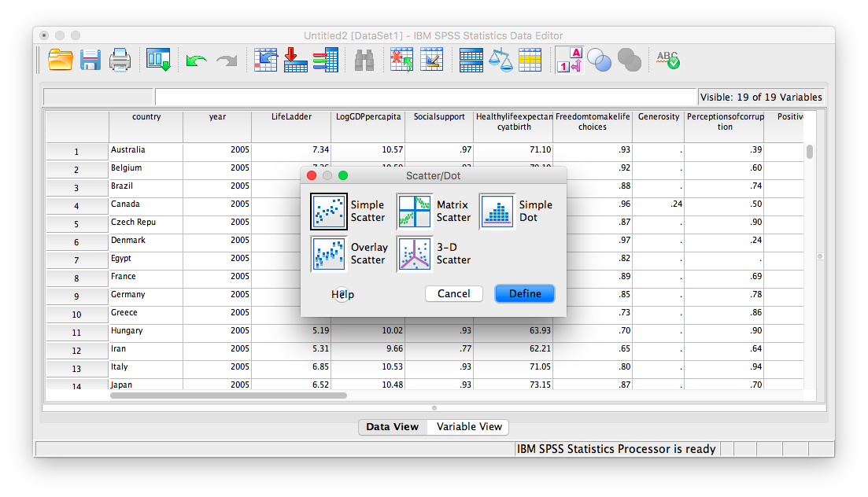Select row header 7
The height and width of the screenshot is (497, 868).
pos(76,260)
